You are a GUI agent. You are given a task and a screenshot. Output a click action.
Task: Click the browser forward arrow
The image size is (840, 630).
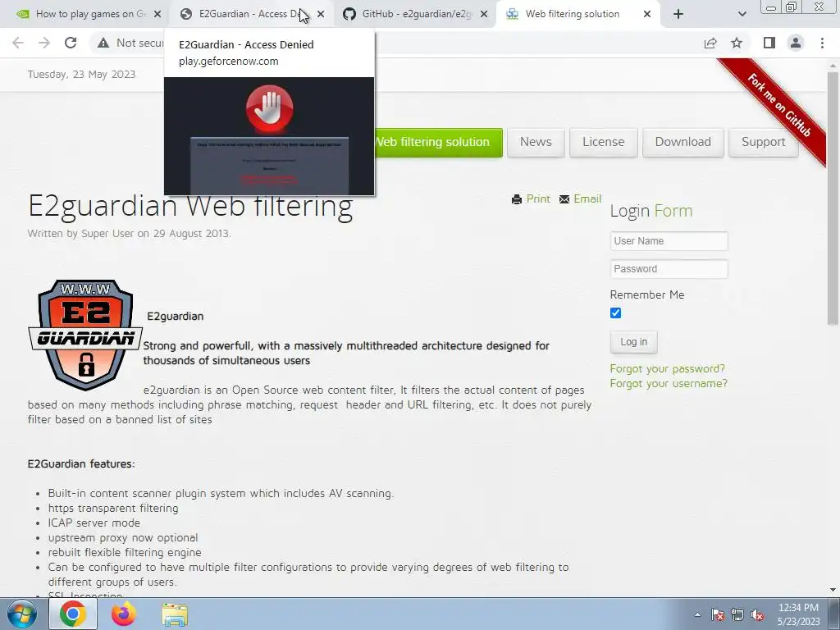coord(44,43)
